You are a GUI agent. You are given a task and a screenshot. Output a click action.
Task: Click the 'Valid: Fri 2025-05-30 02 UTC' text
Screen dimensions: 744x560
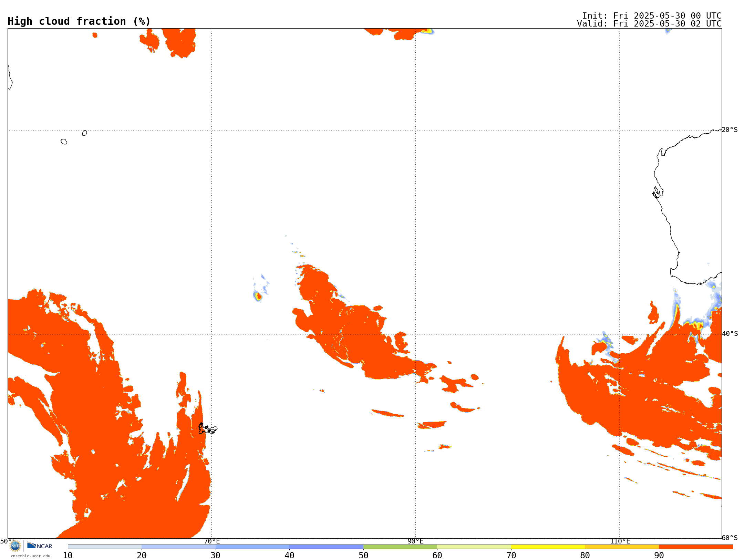[649, 24]
